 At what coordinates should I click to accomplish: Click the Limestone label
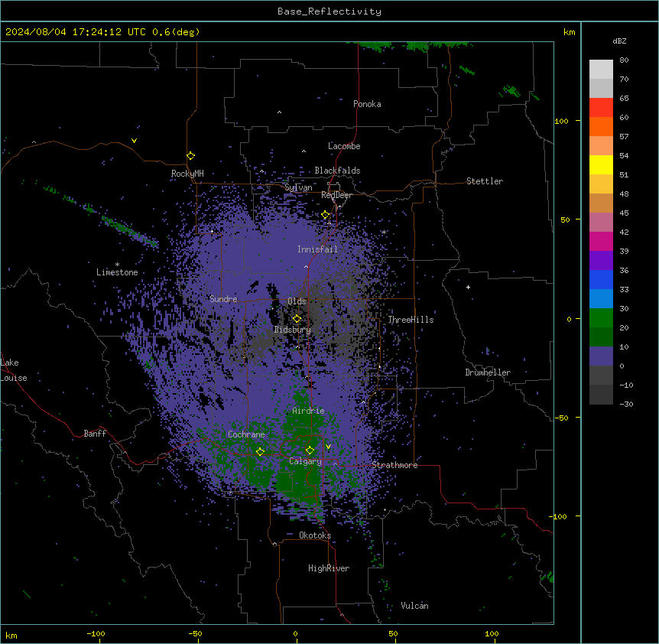117,272
